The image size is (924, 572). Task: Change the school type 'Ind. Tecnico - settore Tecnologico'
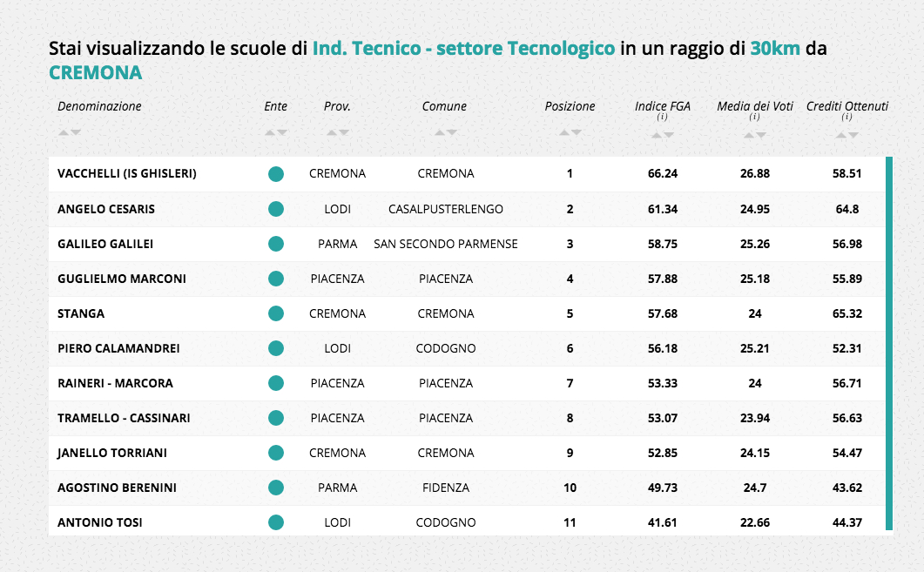(463, 49)
